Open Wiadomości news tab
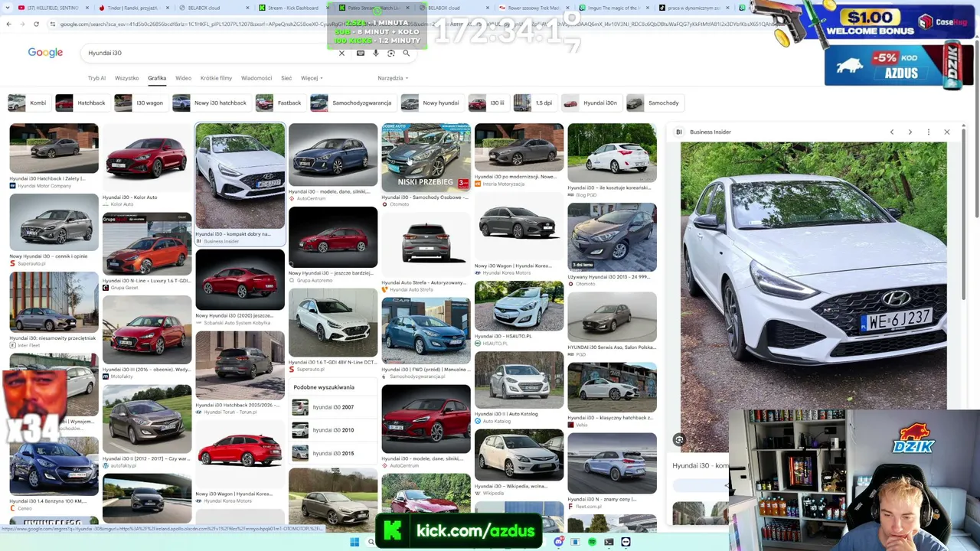980x551 pixels. pyautogui.click(x=256, y=78)
